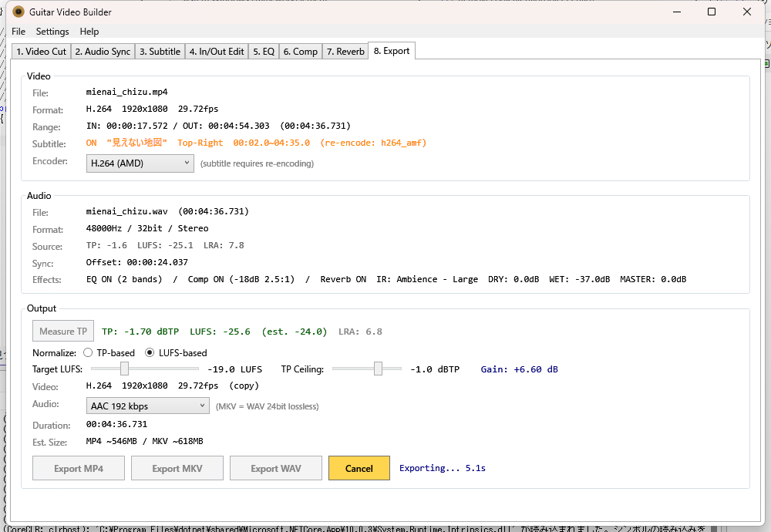Screen dimensions: 771x532
Task: Switch to 4. In/Out Edit tab
Action: click(x=217, y=52)
